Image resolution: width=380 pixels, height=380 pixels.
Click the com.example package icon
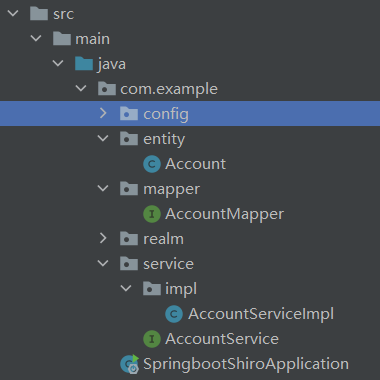107,88
